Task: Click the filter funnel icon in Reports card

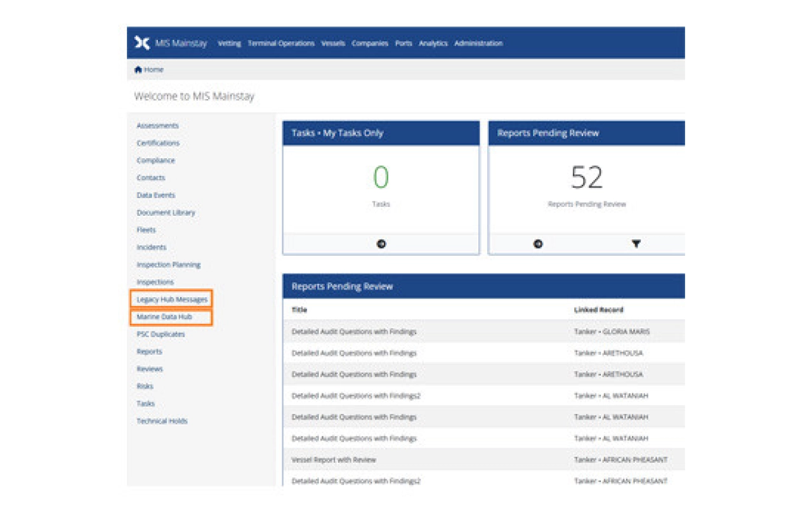Action: click(636, 244)
